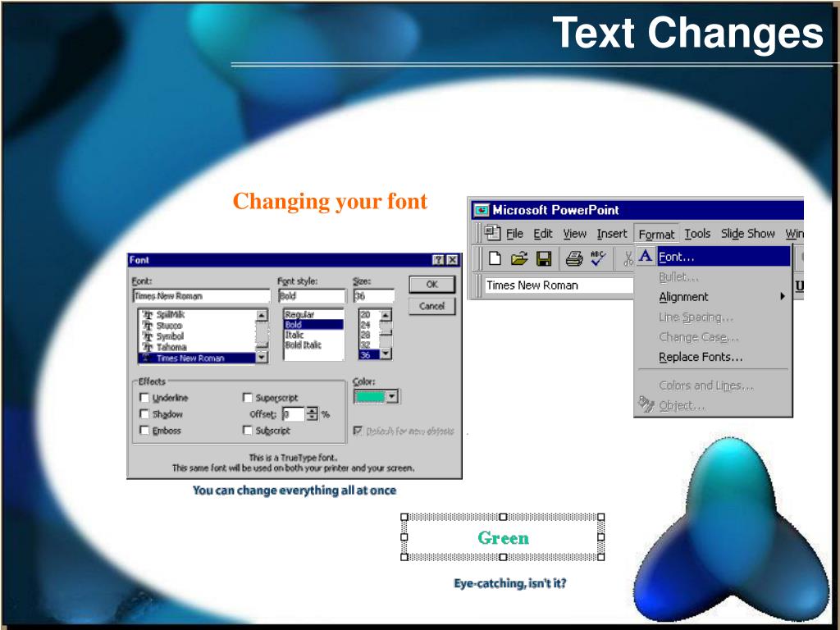Select Bold in the font style list
Screen dimensions: 840x630
click(x=313, y=325)
